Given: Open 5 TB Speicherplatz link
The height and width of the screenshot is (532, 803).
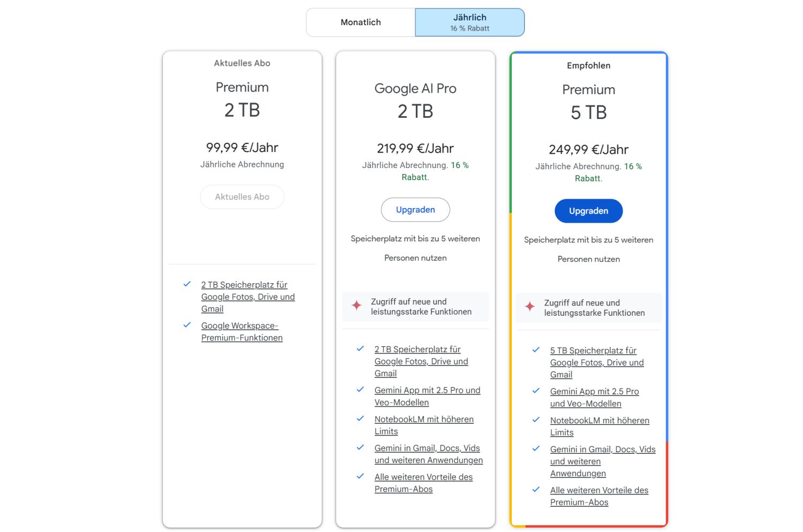Looking at the screenshot, I should (596, 362).
